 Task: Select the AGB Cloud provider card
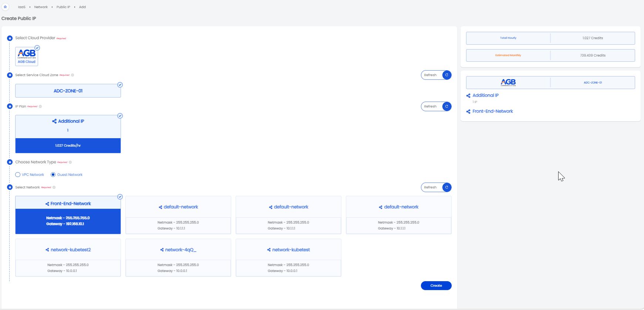coord(27,56)
